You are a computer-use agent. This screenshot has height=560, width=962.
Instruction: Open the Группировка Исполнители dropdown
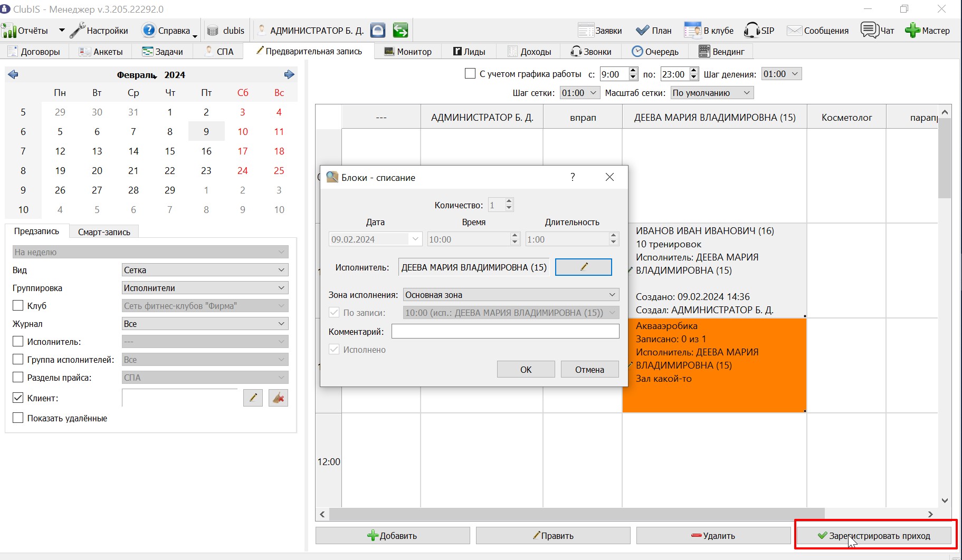click(205, 288)
